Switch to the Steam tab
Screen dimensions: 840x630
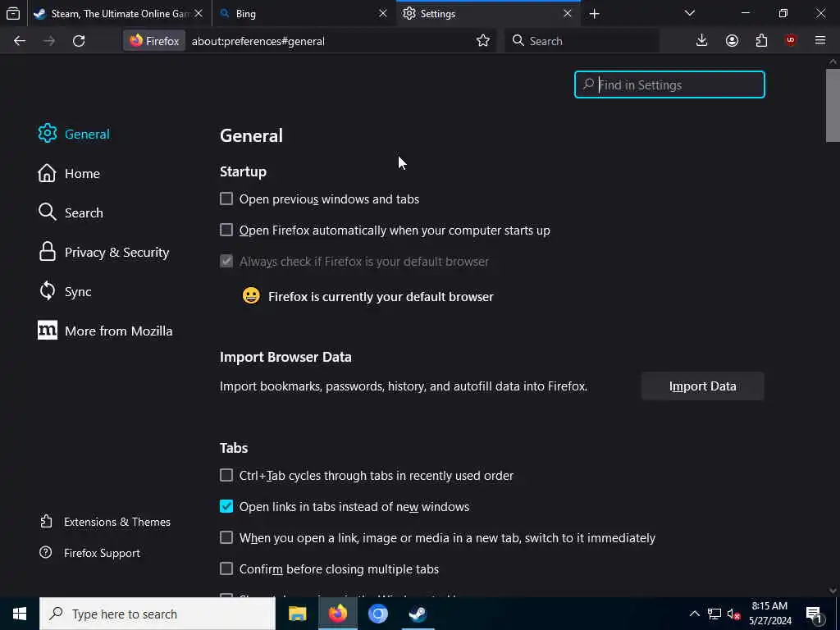[x=120, y=14]
